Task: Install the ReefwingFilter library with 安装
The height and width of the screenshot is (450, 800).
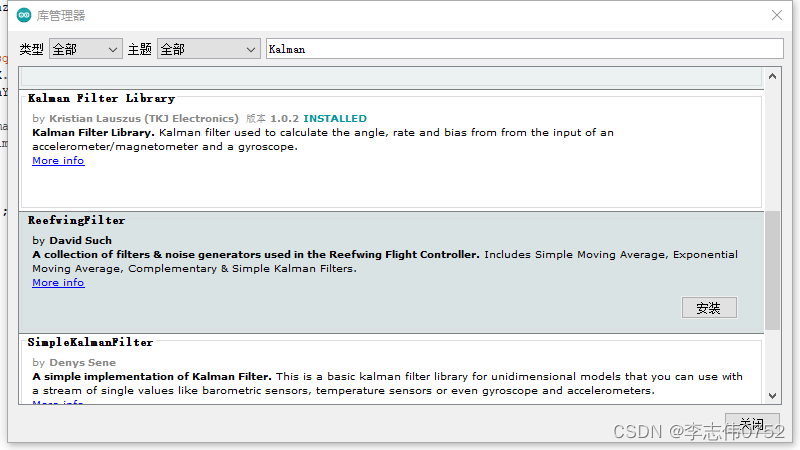Action: [709, 308]
